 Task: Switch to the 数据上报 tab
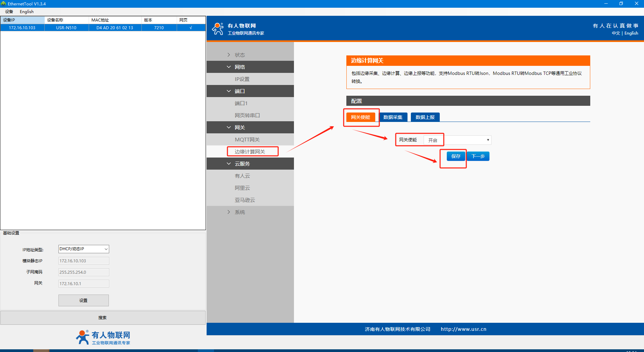425,117
